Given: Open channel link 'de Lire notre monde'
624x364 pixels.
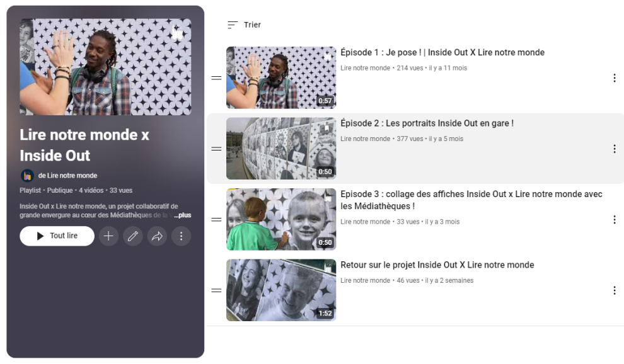Looking at the screenshot, I should point(67,176).
